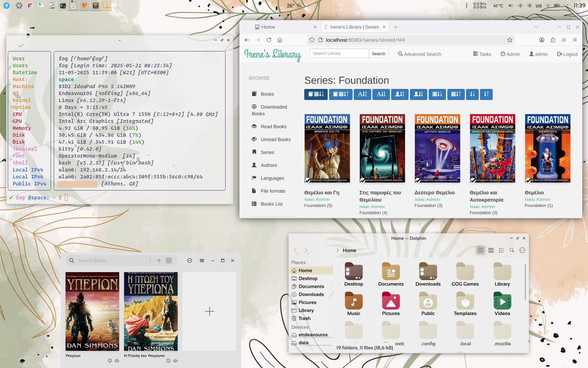Toggle the read checkmark on Δεύτερο Θεμέλιο cover

tap(417, 180)
